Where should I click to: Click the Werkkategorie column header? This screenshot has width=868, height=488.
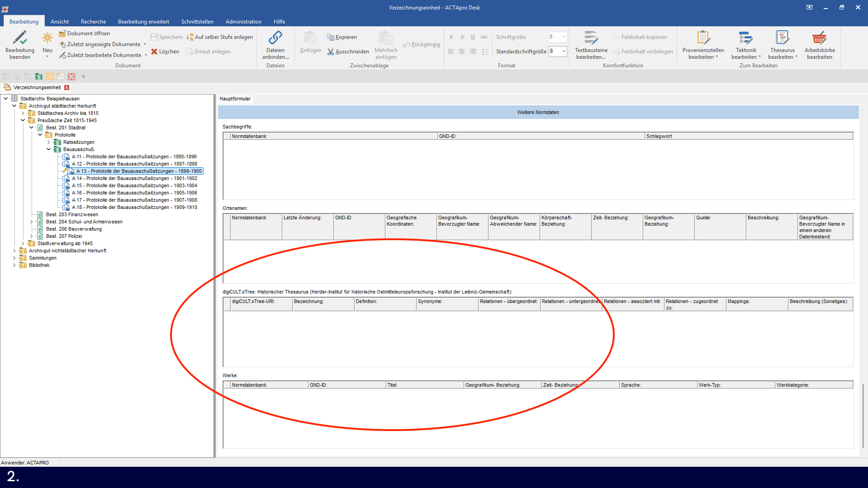coord(814,385)
